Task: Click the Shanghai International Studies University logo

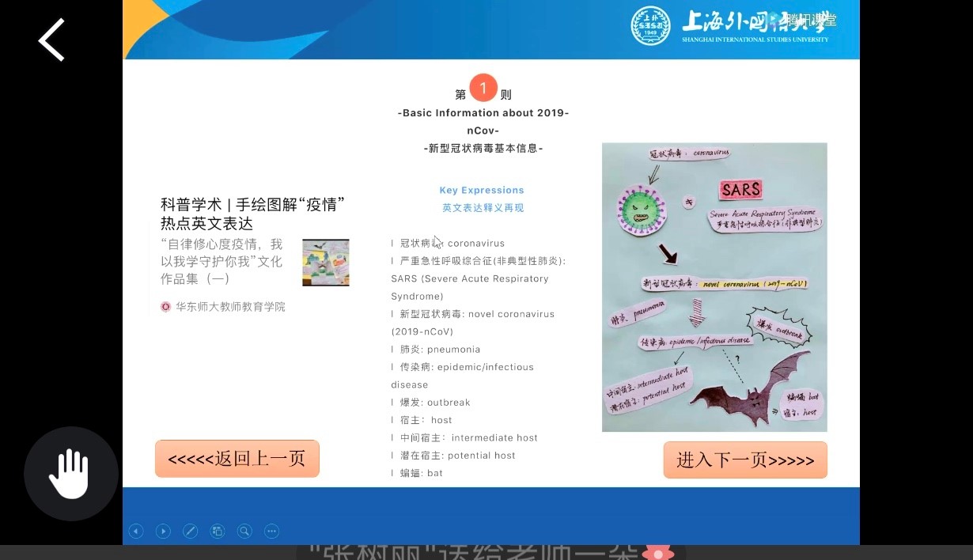Action: [x=650, y=25]
